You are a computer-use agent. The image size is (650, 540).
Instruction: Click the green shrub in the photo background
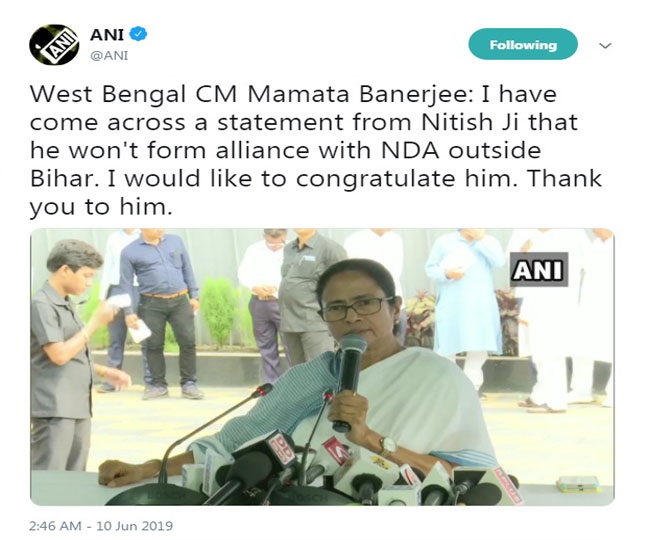(x=220, y=312)
